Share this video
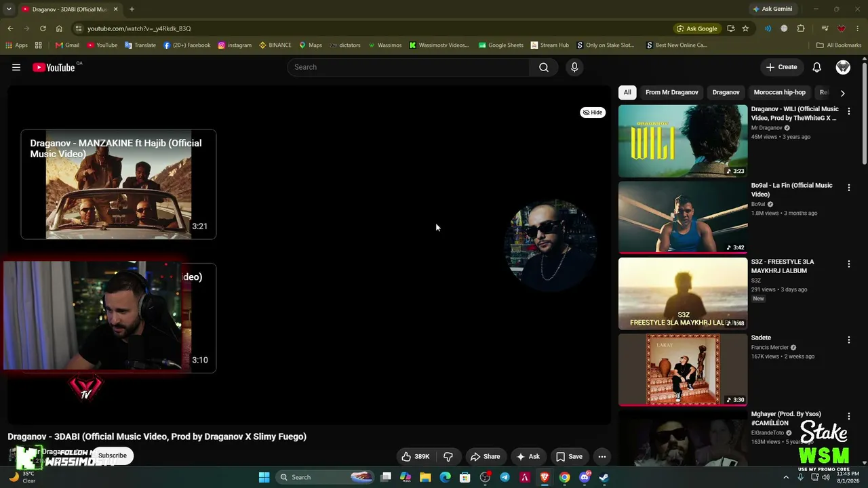The image size is (868, 488). click(485, 457)
